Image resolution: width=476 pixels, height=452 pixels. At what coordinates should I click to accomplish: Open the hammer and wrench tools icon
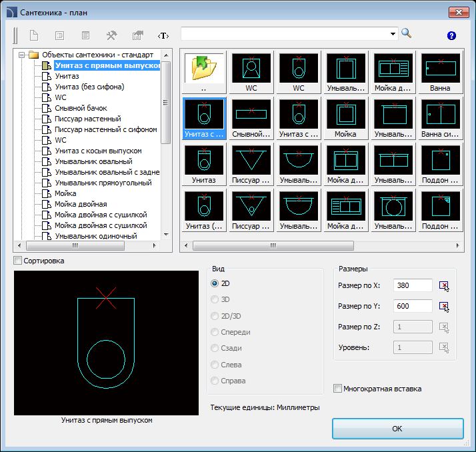tap(112, 35)
